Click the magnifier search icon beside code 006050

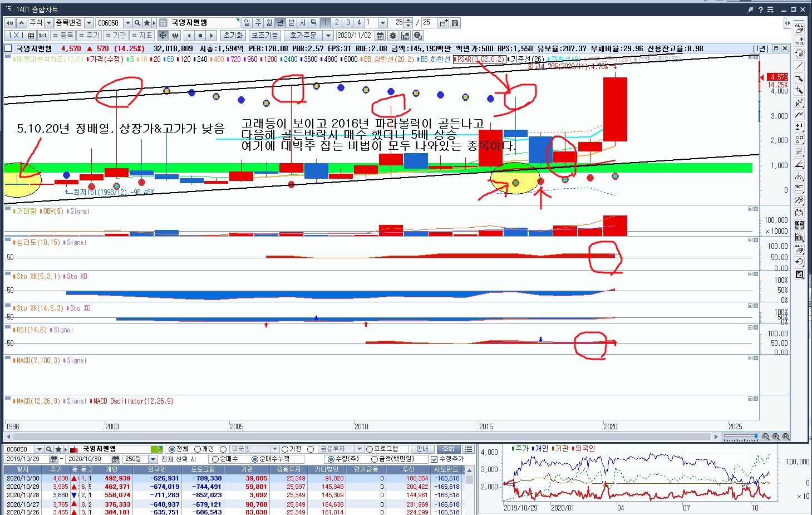137,23
